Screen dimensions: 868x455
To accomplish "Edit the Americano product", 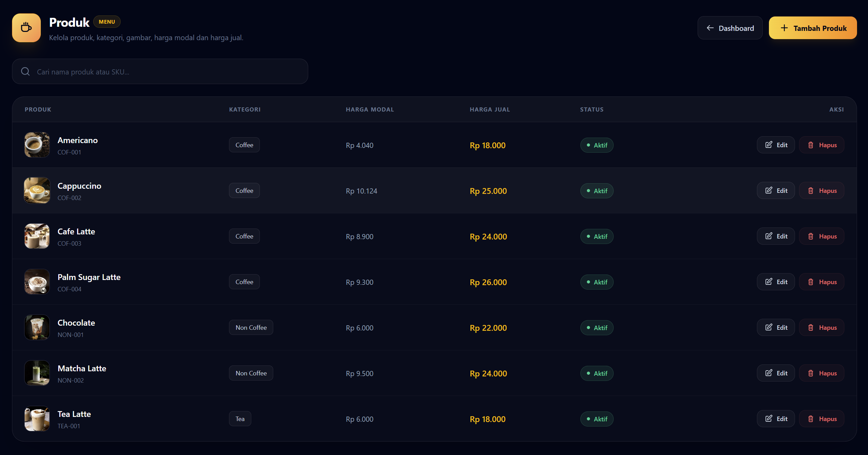I will click(x=776, y=145).
